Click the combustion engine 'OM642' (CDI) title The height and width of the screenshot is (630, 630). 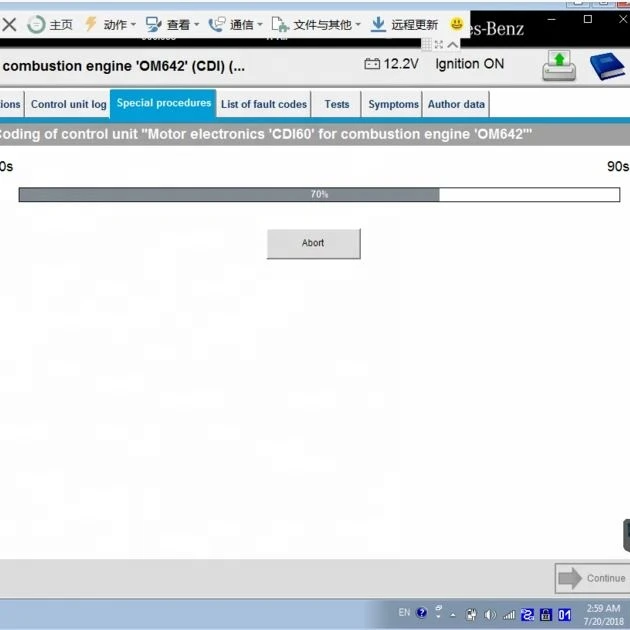tap(124, 66)
